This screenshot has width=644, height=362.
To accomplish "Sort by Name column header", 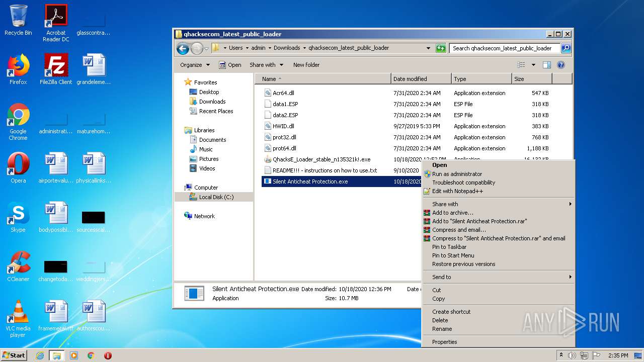I will coord(323,79).
